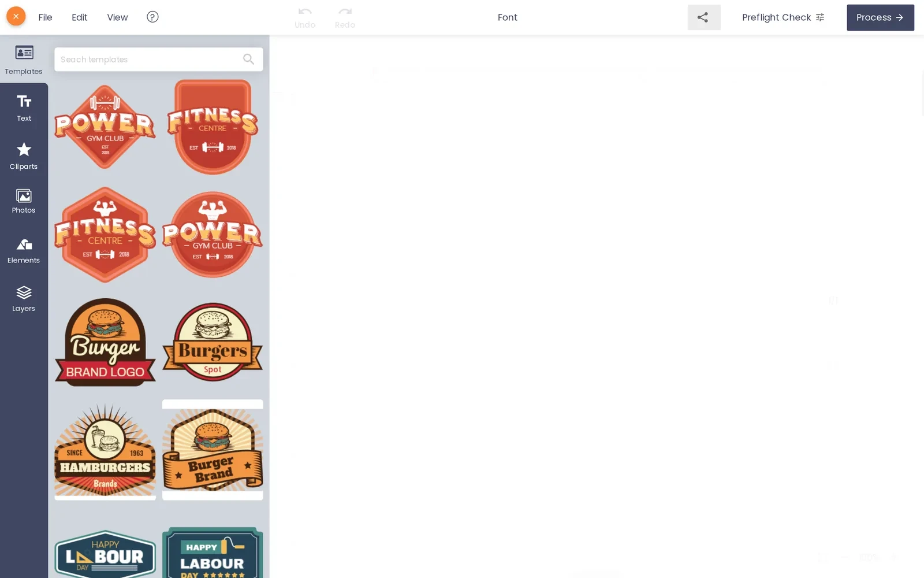This screenshot has width=924, height=578.
Task: Select the Happy Labour Day stars template
Action: coord(213,552)
